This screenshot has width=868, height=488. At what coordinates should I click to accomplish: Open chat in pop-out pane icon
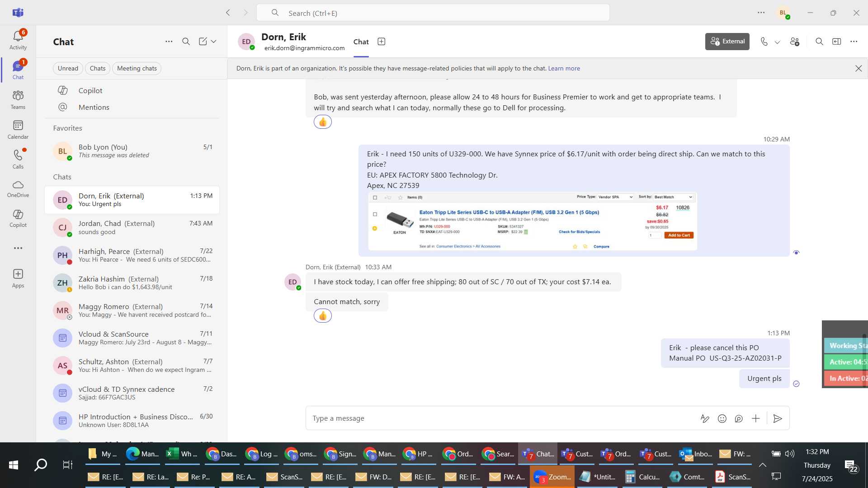pos(837,42)
